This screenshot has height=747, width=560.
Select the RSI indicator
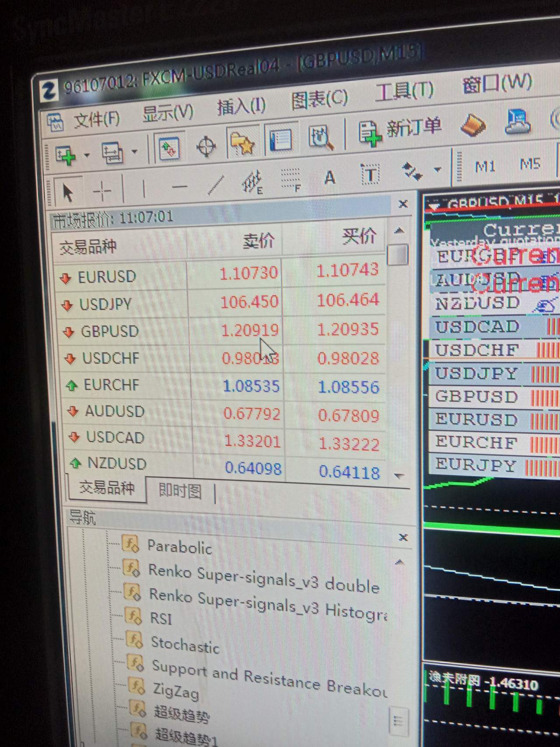pos(161,618)
